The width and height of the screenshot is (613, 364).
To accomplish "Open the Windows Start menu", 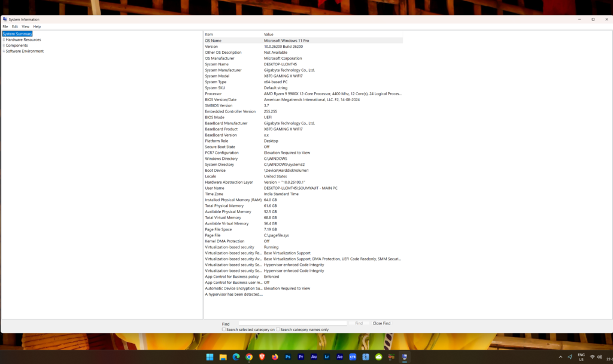I will (210, 357).
